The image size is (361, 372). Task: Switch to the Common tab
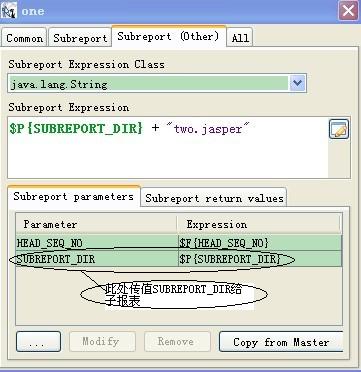pos(24,38)
